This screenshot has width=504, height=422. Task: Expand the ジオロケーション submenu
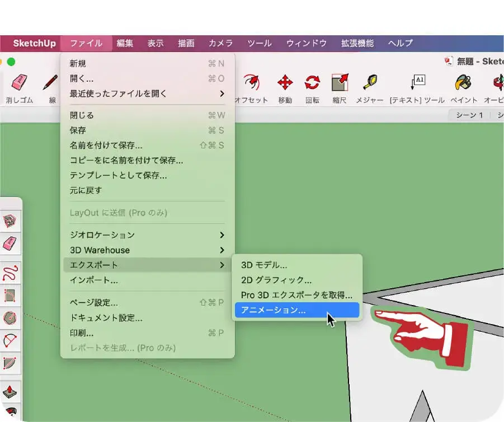(147, 235)
